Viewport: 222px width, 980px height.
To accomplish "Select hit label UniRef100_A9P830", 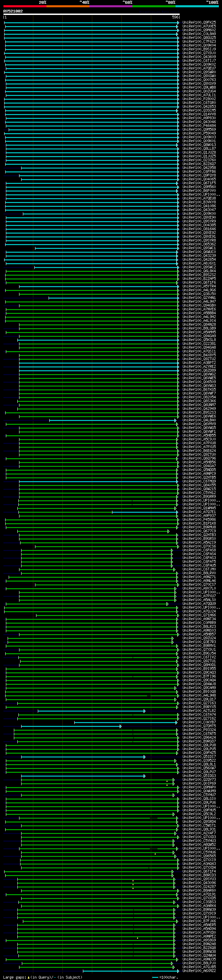I will pyautogui.click(x=199, y=118).
